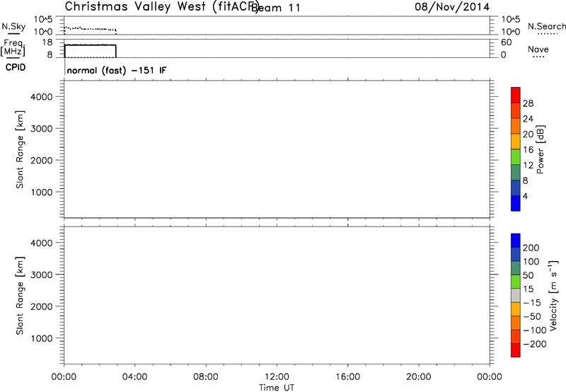The image size is (566, 392).
Task: Click the "04:00" time tick label
Action: click(x=134, y=377)
